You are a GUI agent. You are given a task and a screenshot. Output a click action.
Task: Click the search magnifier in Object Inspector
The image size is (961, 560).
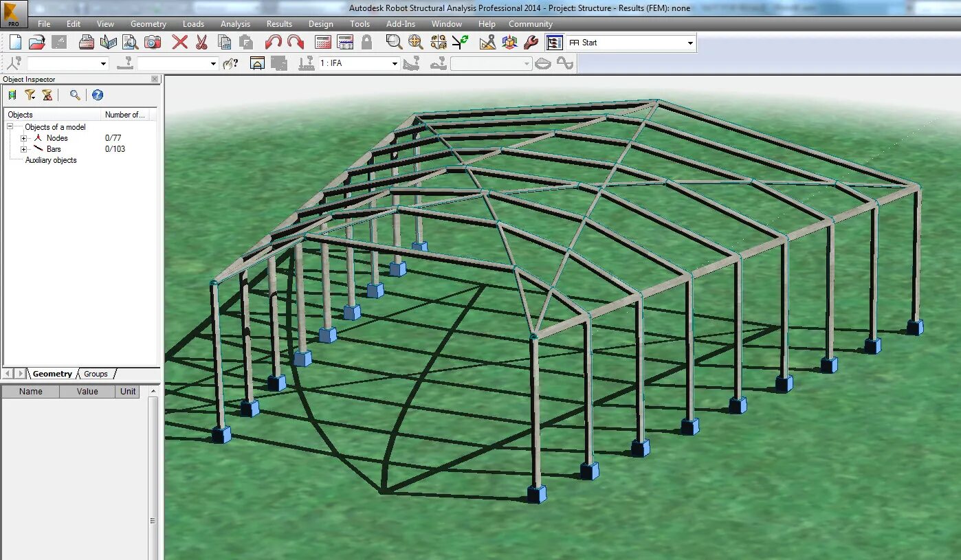pos(75,95)
